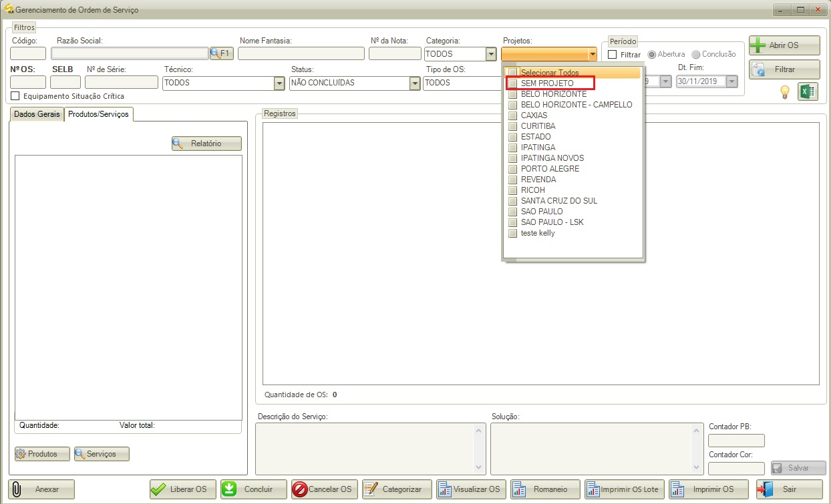The height and width of the screenshot is (504, 831).
Task: Select the Conclusão radio option
Action: pyautogui.click(x=696, y=55)
